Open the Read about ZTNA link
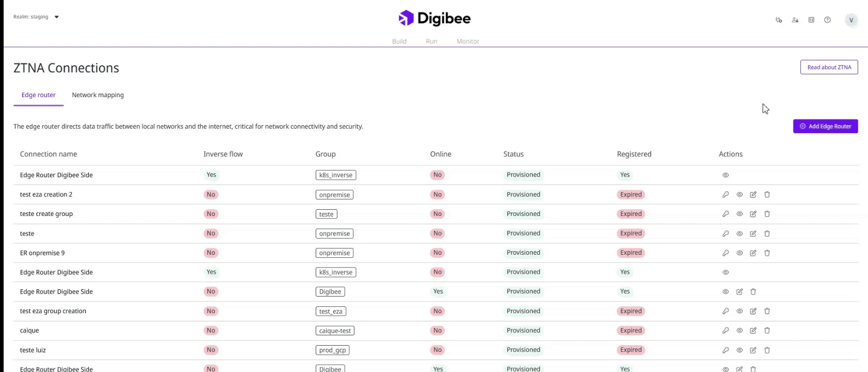 [x=829, y=67]
